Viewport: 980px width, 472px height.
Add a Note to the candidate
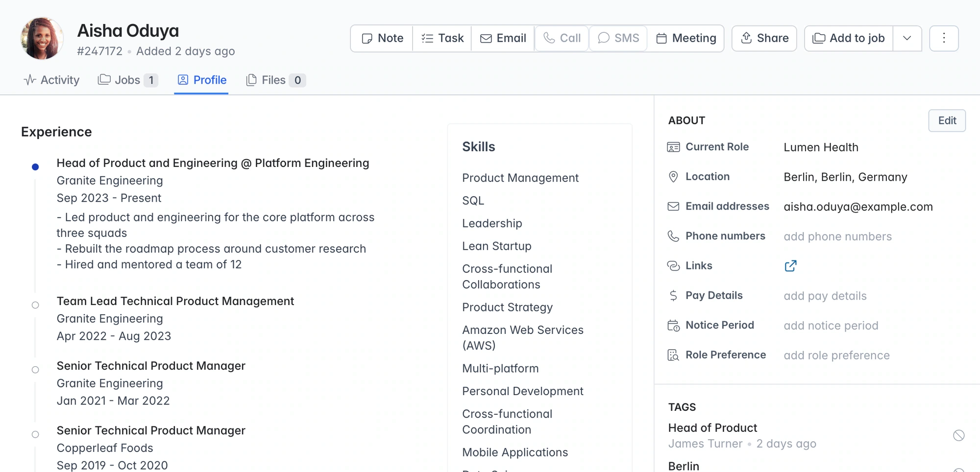click(382, 38)
